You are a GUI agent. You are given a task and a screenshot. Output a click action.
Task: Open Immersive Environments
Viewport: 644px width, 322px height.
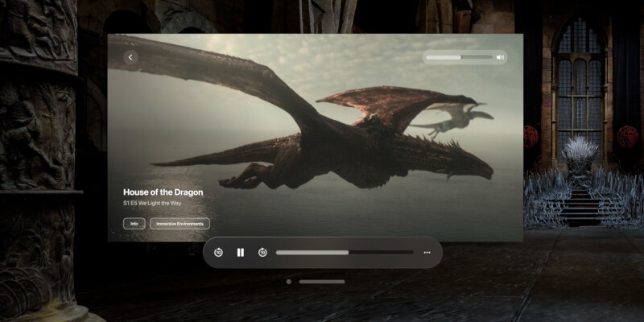click(x=180, y=224)
